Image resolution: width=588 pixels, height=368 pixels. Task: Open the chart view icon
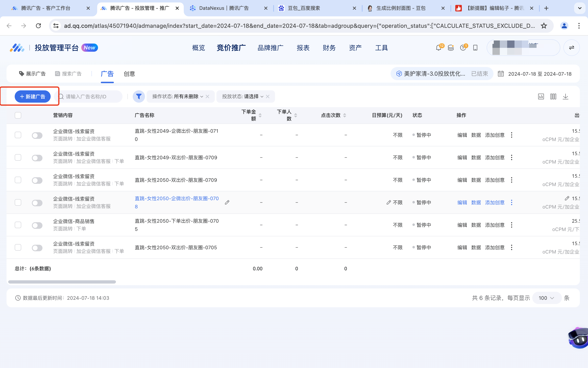pos(541,97)
